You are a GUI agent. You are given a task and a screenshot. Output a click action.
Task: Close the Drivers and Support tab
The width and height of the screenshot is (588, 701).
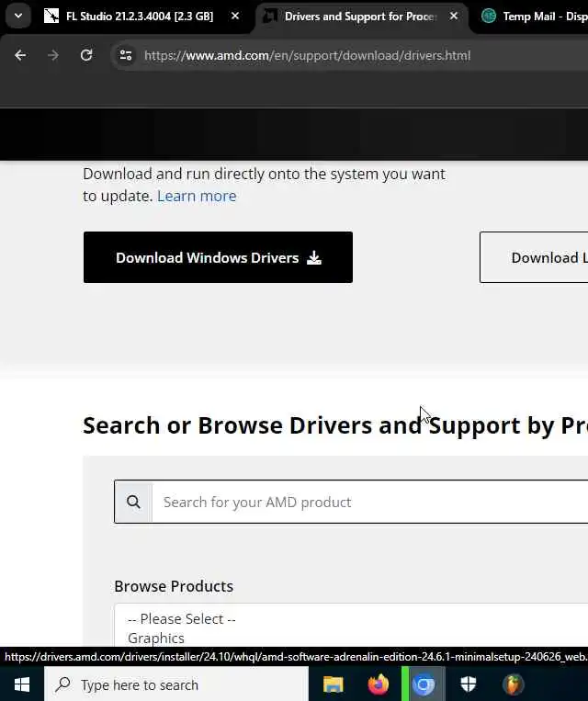coord(454,17)
